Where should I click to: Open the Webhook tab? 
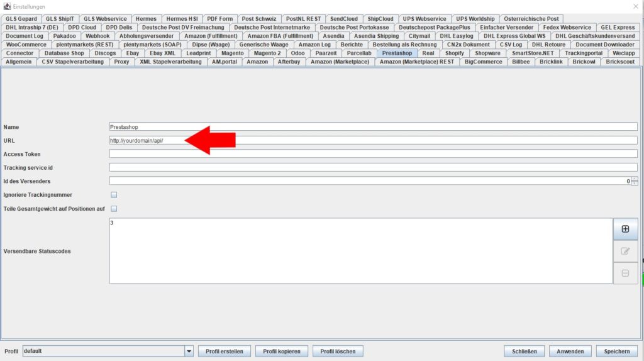pos(97,36)
